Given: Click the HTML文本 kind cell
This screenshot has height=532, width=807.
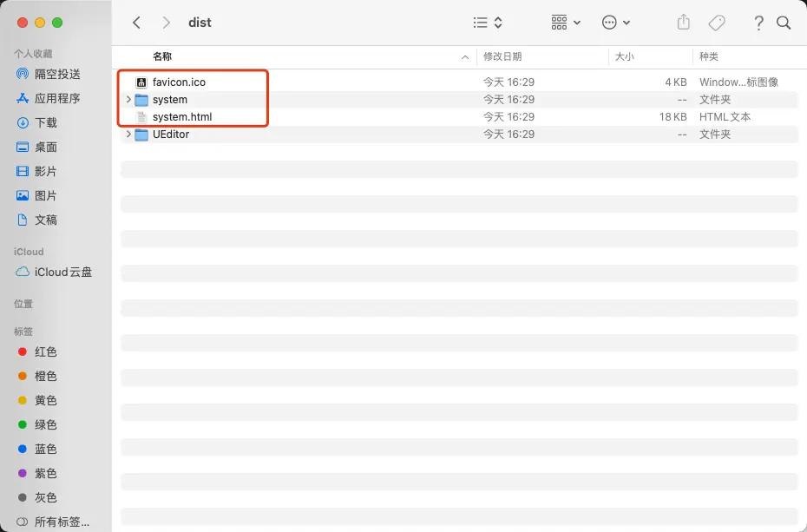Looking at the screenshot, I should pos(725,117).
